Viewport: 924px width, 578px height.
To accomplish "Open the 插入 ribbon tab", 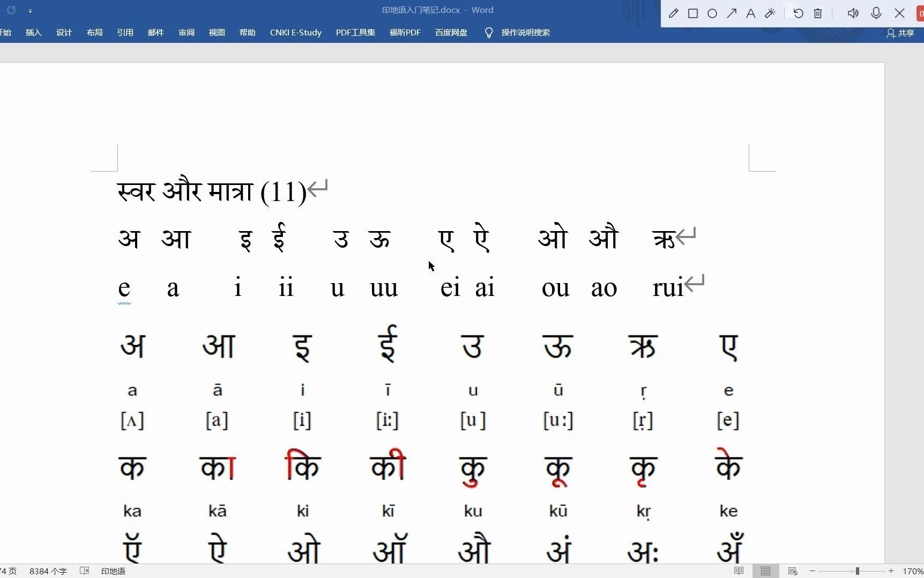I will click(33, 33).
